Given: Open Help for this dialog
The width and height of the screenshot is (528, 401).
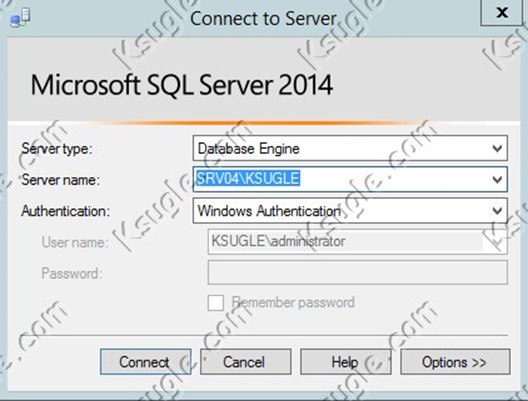Looking at the screenshot, I should pos(345,362).
